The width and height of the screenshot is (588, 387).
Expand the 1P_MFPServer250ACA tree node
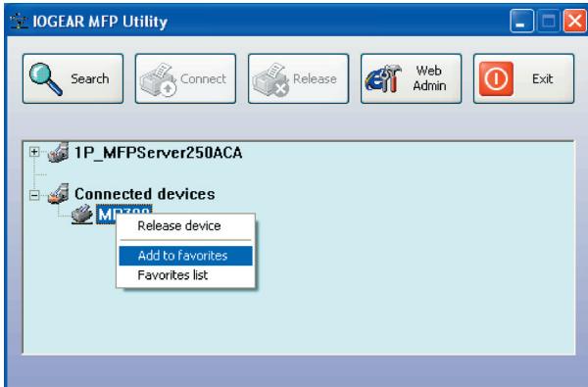(34, 152)
